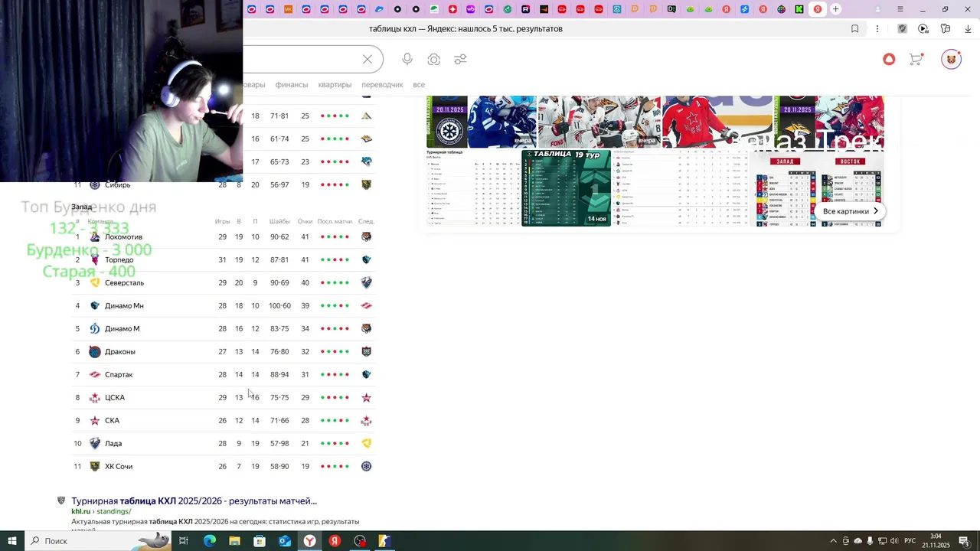
Task: Open the browser extensions icon
Action: (946, 29)
